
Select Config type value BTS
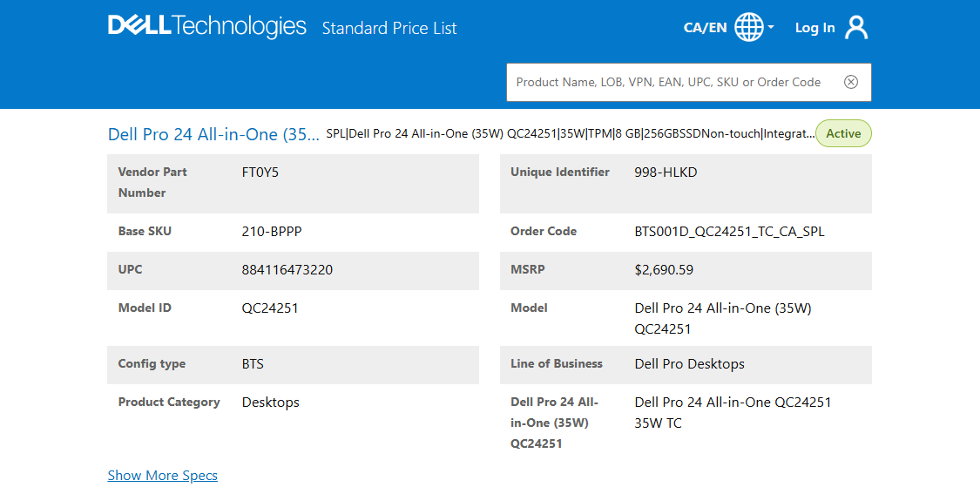click(x=253, y=364)
